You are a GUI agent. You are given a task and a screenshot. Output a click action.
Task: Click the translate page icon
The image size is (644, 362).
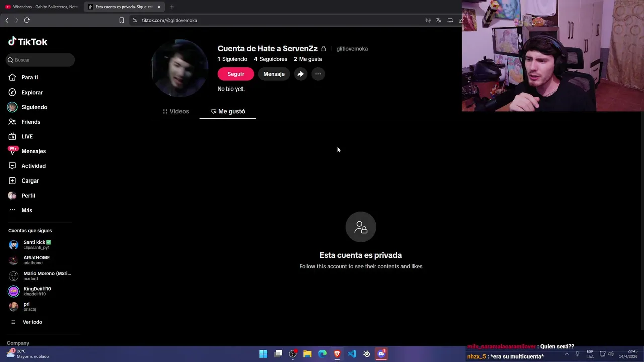439,20
